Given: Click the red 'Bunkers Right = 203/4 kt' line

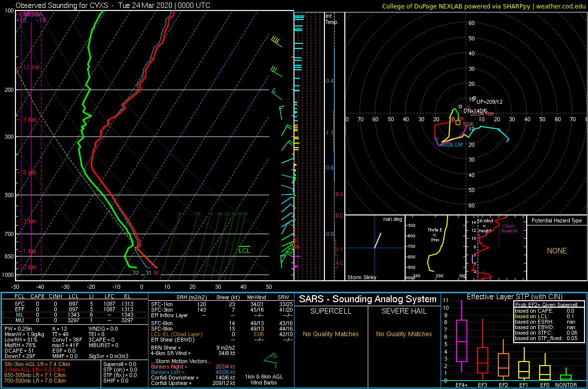Looking at the screenshot, I should coord(193,367).
